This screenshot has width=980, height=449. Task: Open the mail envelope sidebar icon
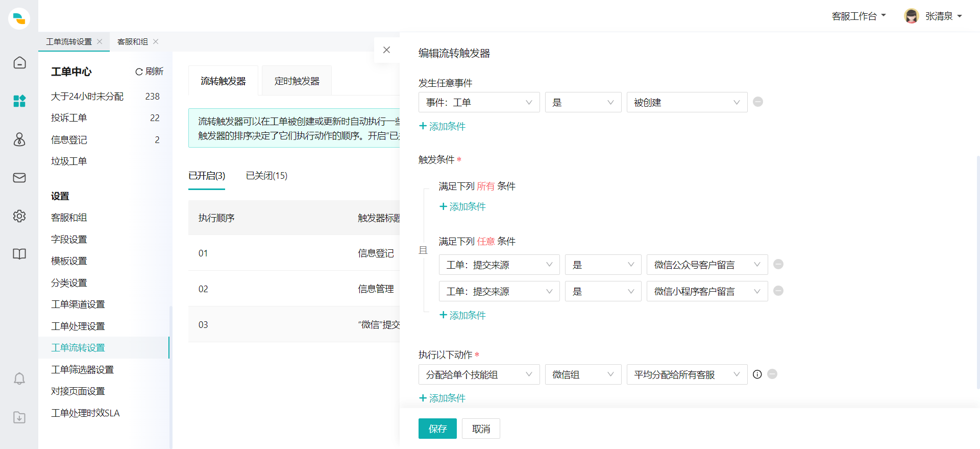[x=19, y=178]
